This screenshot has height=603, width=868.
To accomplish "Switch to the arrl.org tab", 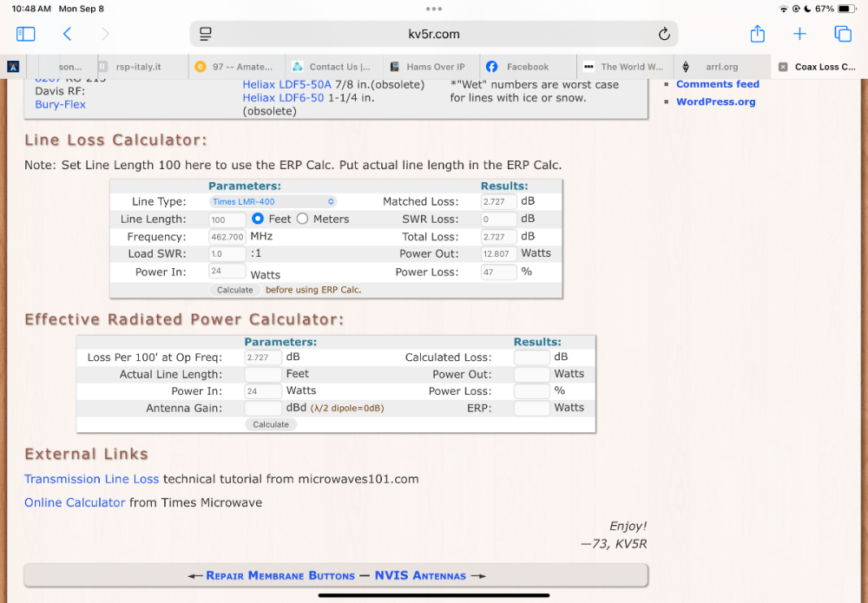I will click(721, 67).
